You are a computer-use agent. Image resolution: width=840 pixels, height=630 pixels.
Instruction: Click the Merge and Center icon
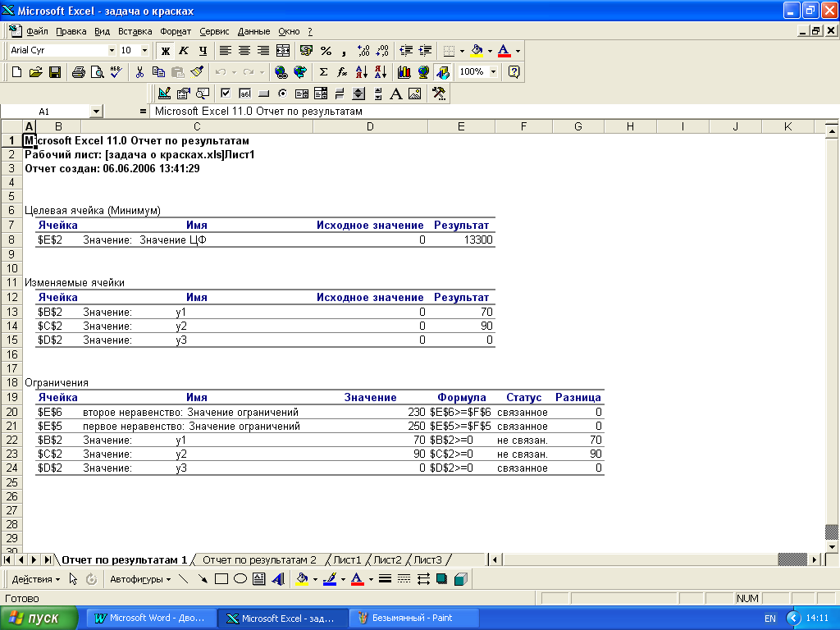[283, 51]
